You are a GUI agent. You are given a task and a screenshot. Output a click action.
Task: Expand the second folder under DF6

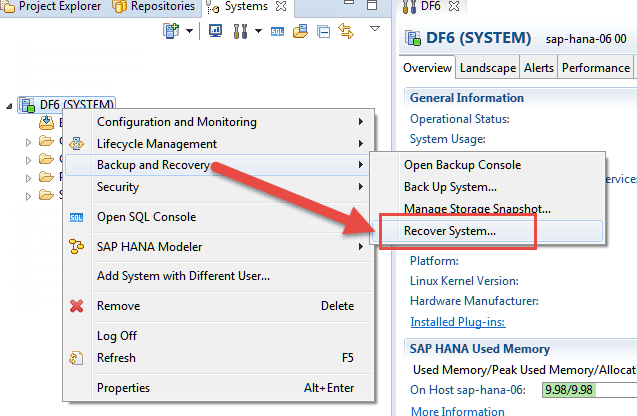click(28, 160)
